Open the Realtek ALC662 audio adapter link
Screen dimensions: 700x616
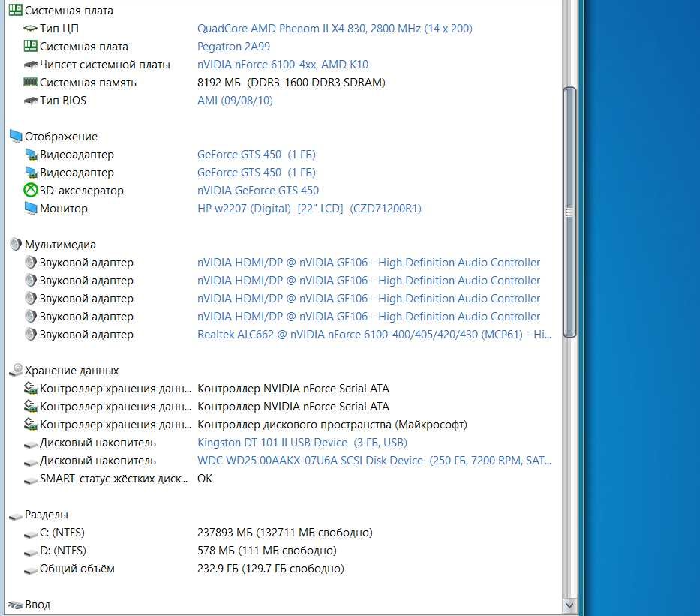coord(374,335)
